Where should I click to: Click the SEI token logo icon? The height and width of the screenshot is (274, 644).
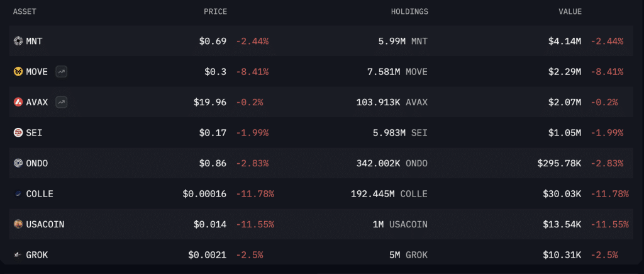(18, 132)
